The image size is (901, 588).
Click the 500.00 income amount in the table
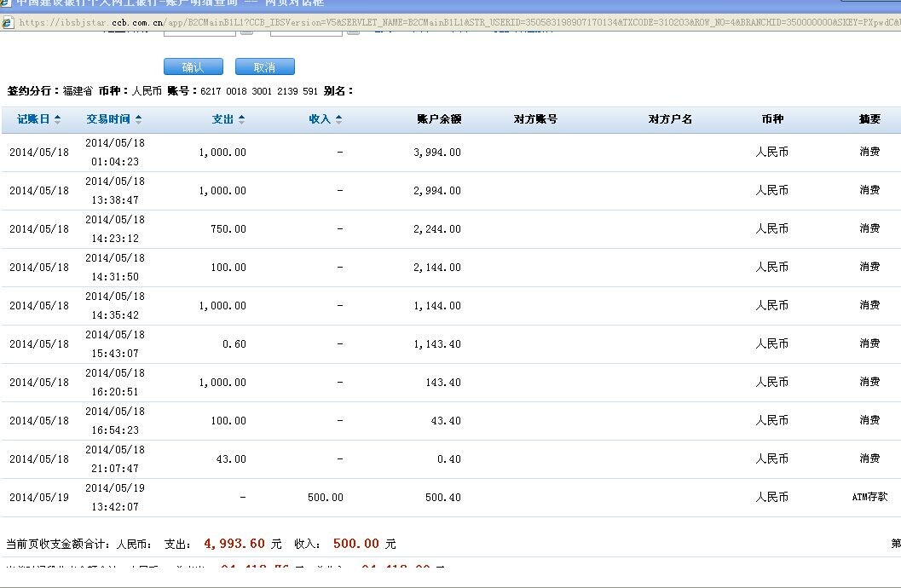point(325,498)
